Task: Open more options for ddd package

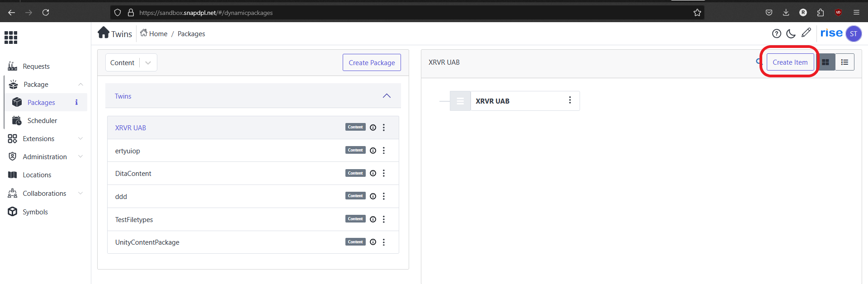Action: pos(384,196)
